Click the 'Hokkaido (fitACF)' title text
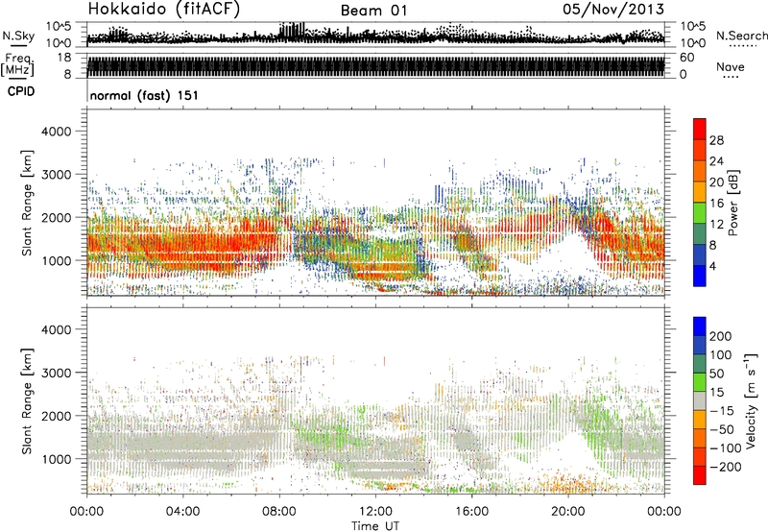The image size is (768, 532). click(164, 9)
